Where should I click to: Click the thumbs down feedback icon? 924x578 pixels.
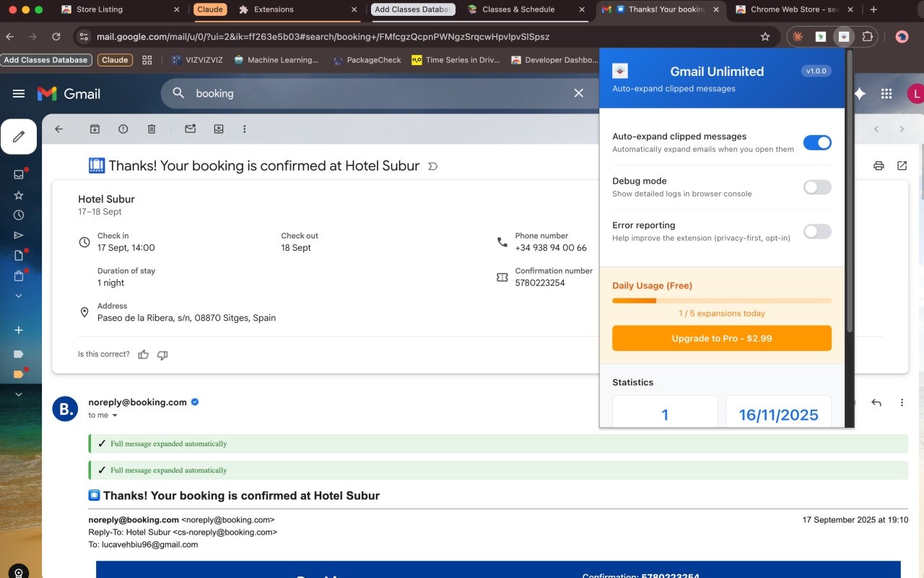[162, 355]
